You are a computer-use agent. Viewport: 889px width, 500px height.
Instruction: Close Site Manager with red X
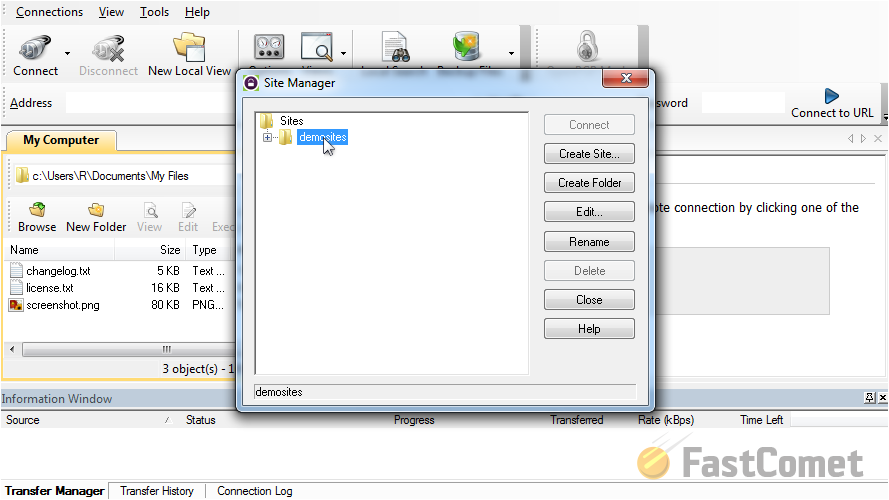pyautogui.click(x=625, y=78)
